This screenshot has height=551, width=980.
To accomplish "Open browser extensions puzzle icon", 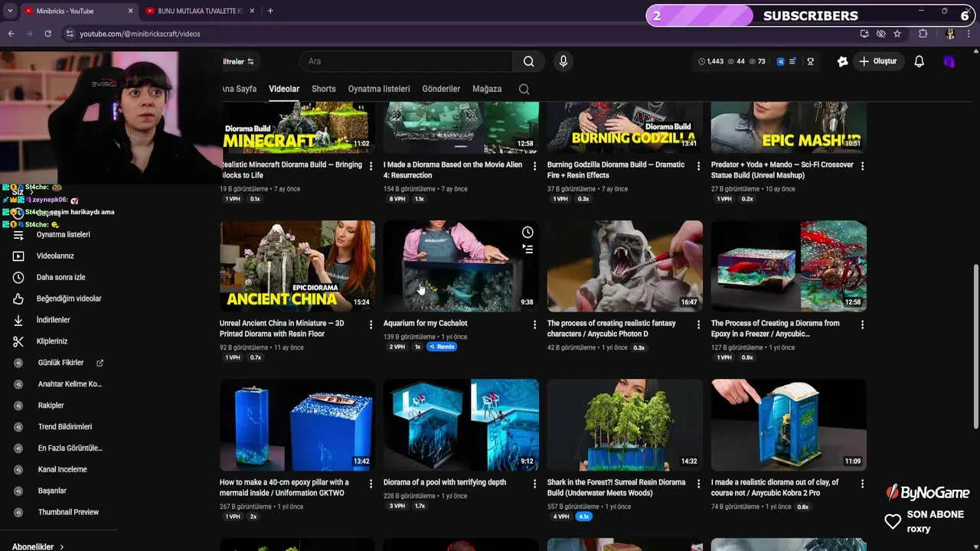I will [x=923, y=34].
